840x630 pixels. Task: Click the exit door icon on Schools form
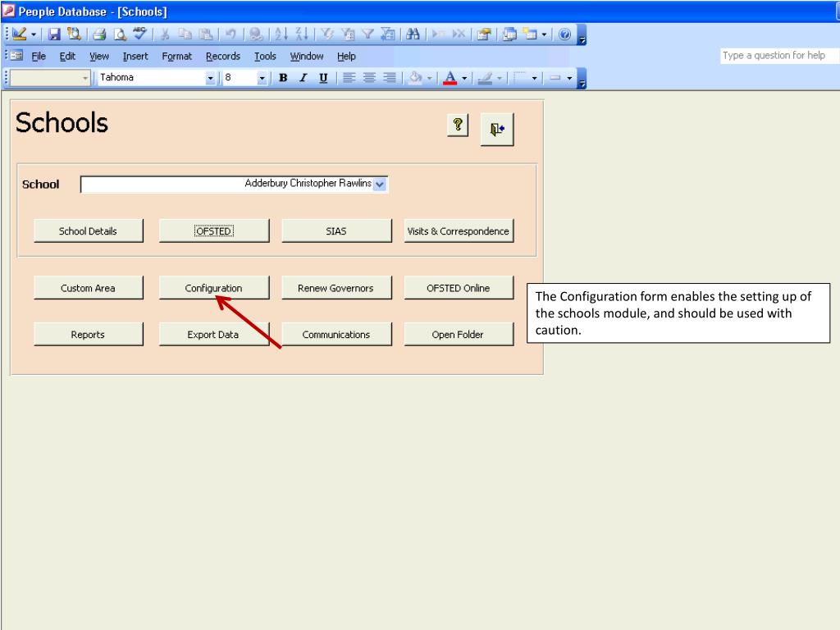pyautogui.click(x=497, y=129)
